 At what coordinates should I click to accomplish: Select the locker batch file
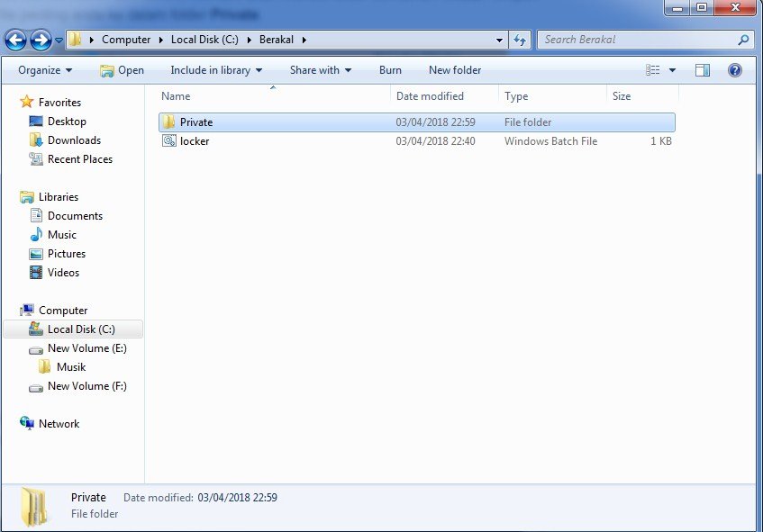click(416, 141)
